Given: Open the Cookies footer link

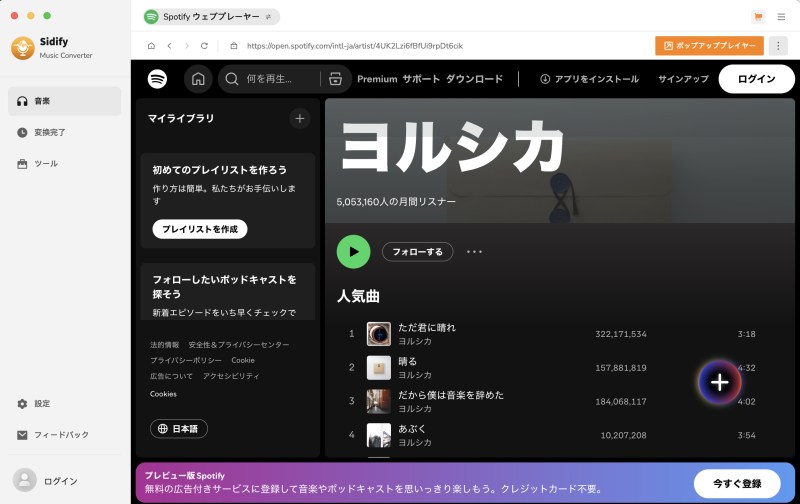Looking at the screenshot, I should (x=163, y=394).
